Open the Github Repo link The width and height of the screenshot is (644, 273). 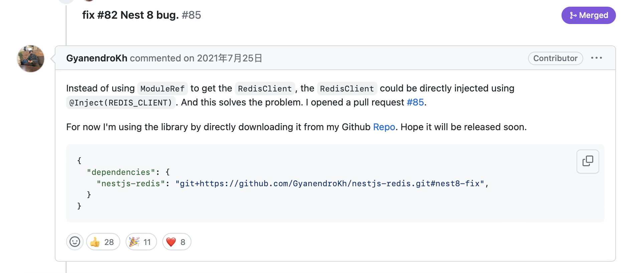[x=384, y=127]
